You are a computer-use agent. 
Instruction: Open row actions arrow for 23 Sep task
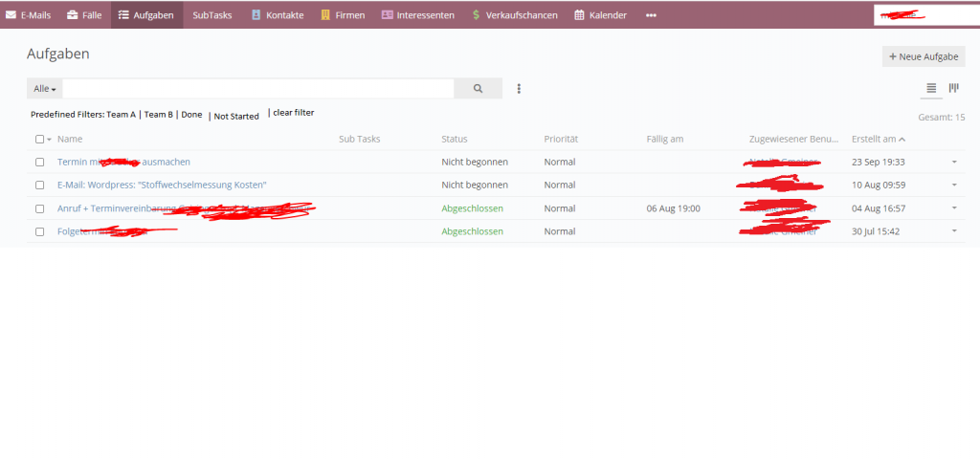point(954,162)
